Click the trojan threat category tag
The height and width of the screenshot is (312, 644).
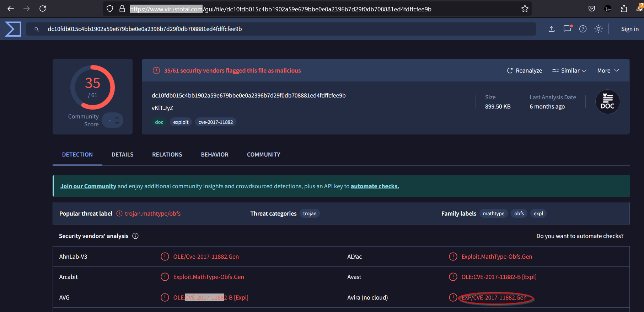310,213
